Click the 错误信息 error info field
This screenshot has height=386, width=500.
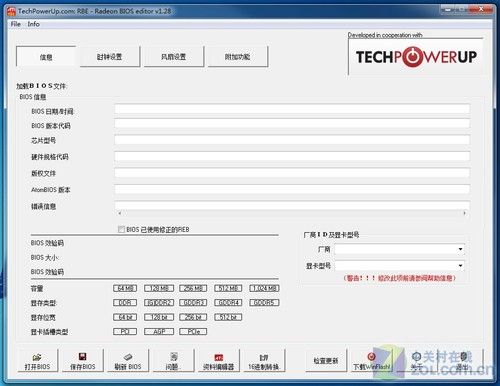(292, 205)
